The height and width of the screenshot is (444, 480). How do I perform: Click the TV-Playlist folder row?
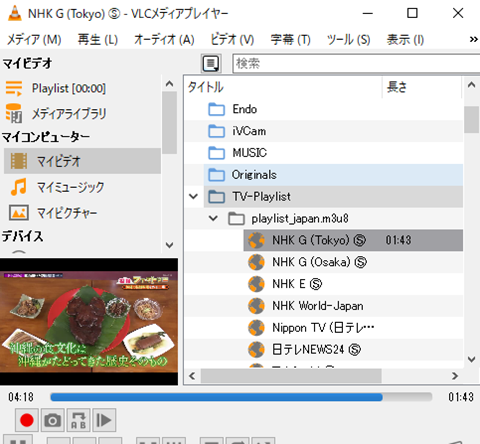[333, 197]
